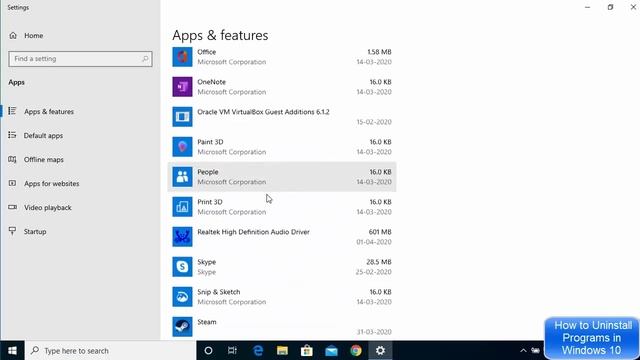
Task: Select Steam in the apps list
Action: (x=282, y=327)
